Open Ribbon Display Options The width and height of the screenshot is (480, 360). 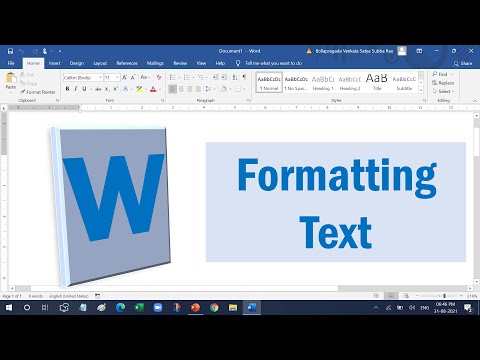click(x=419, y=51)
